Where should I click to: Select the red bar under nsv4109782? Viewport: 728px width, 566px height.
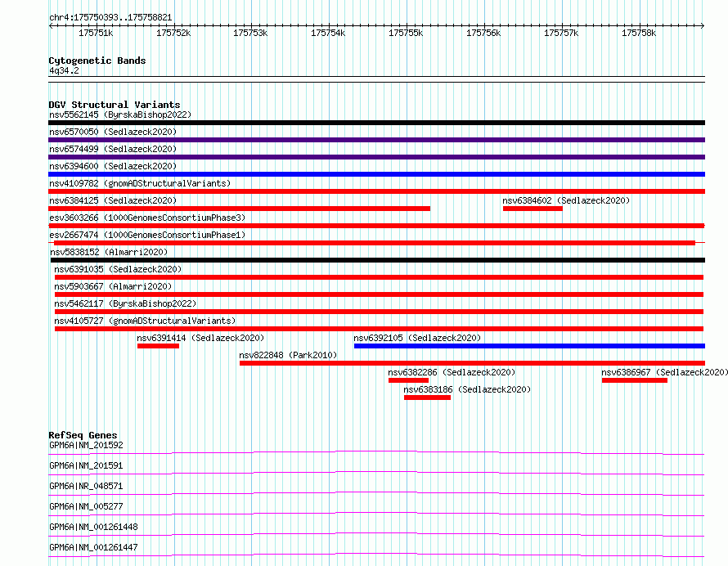[376, 191]
